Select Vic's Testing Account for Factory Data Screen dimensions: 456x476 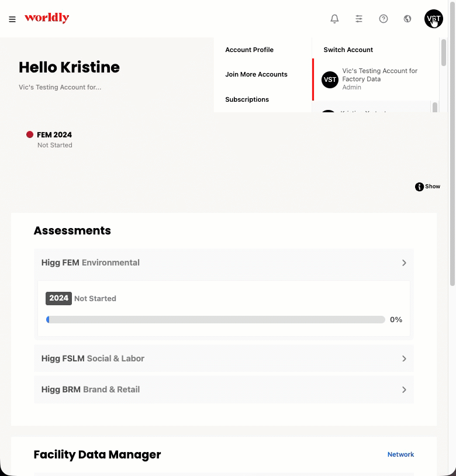click(375, 79)
